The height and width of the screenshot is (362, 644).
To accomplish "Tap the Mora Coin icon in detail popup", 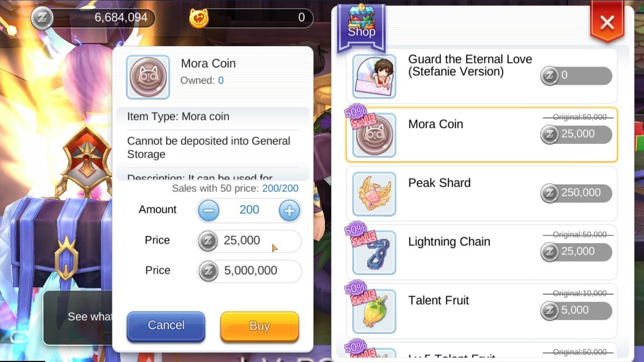I will (148, 77).
